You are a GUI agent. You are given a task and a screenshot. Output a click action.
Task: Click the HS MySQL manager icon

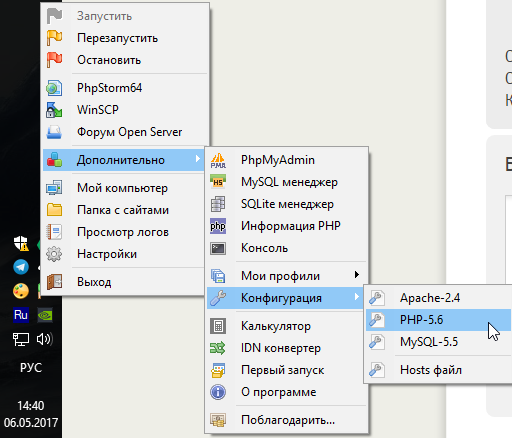[218, 182]
